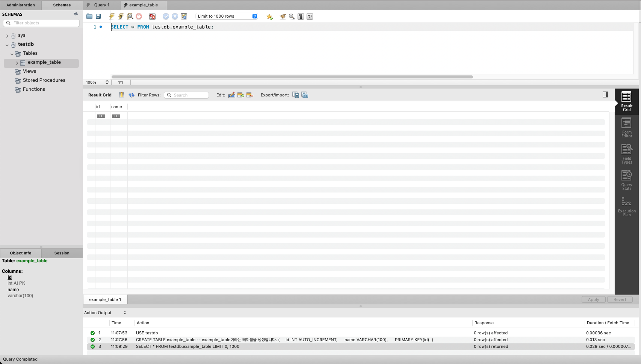
Task: Refresh results with the blue arrows icon
Action: 132,95
